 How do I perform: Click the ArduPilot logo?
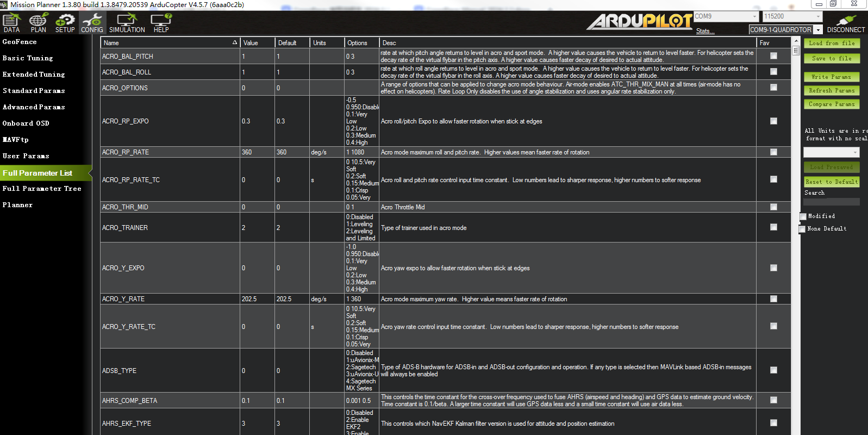(x=639, y=21)
